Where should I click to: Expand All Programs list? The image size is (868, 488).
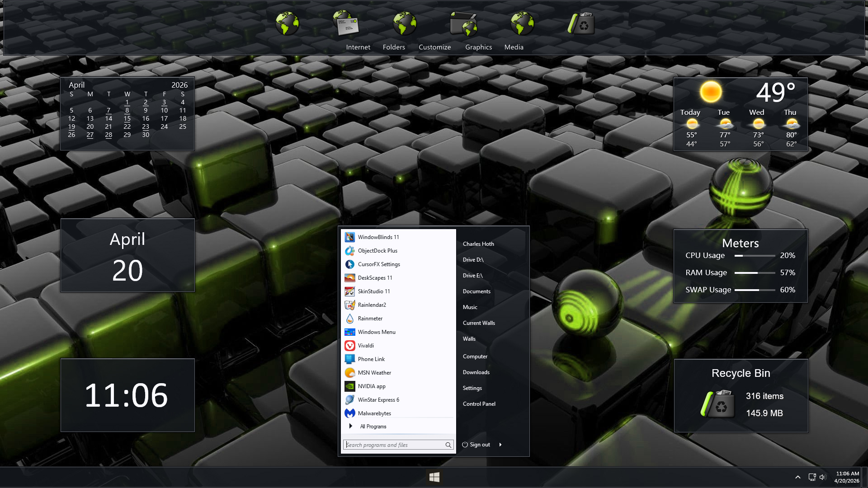pos(373,427)
